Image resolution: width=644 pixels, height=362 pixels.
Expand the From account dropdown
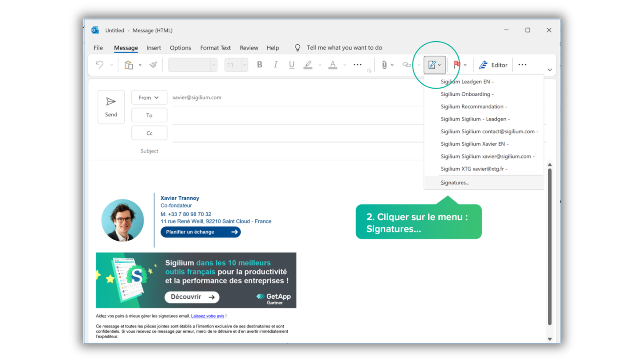(x=149, y=98)
